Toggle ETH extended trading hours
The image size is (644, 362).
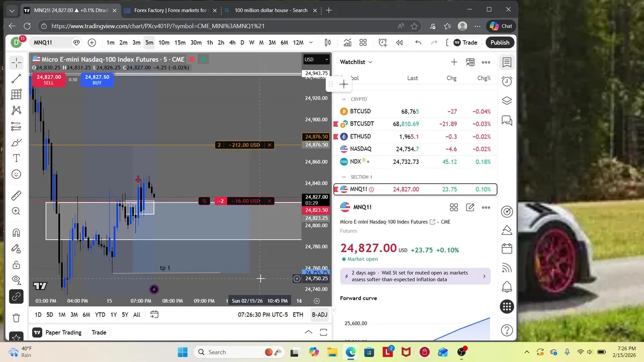(x=298, y=315)
